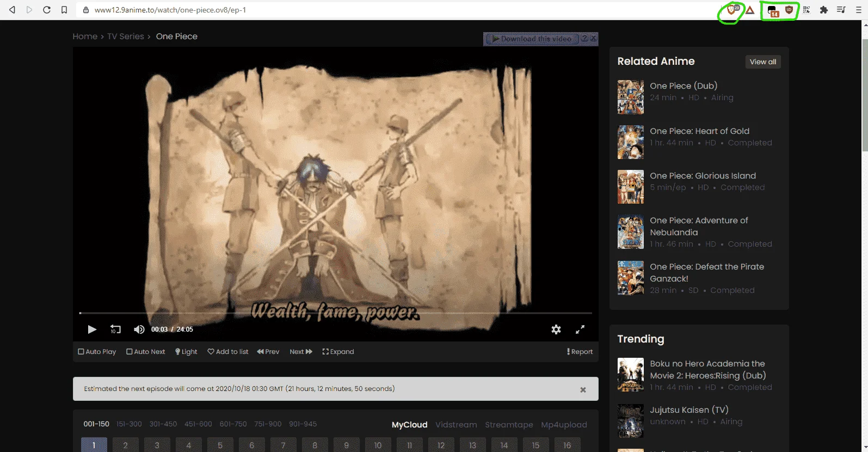Enable the Auto Next checkbox

click(145, 352)
